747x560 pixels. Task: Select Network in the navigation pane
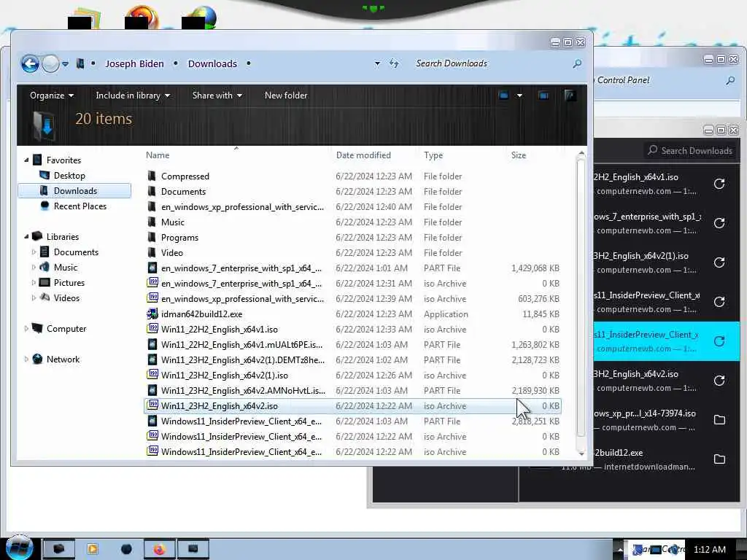(63, 359)
